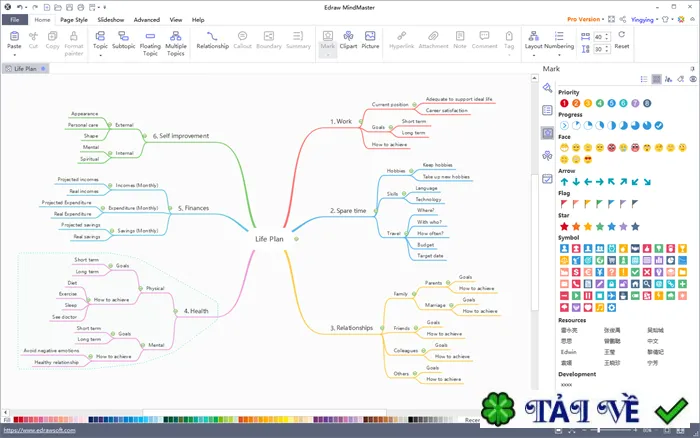The image size is (700, 438).
Task: Add a Hyperlink
Action: point(401,40)
